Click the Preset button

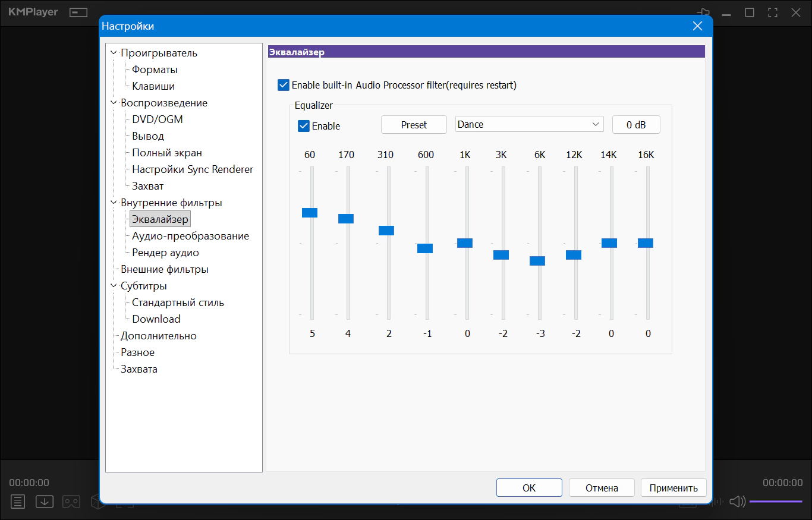click(414, 125)
